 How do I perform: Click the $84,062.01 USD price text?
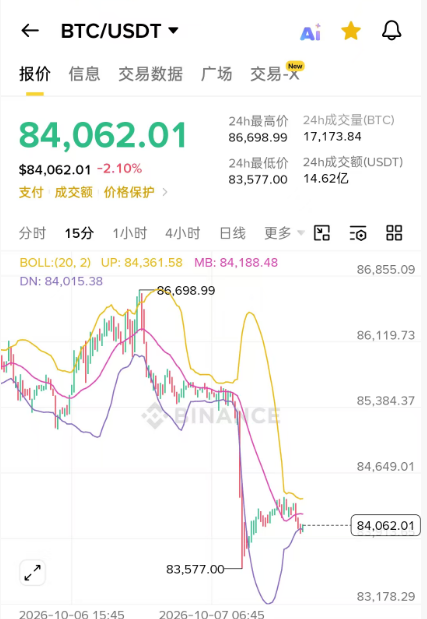[55, 170]
